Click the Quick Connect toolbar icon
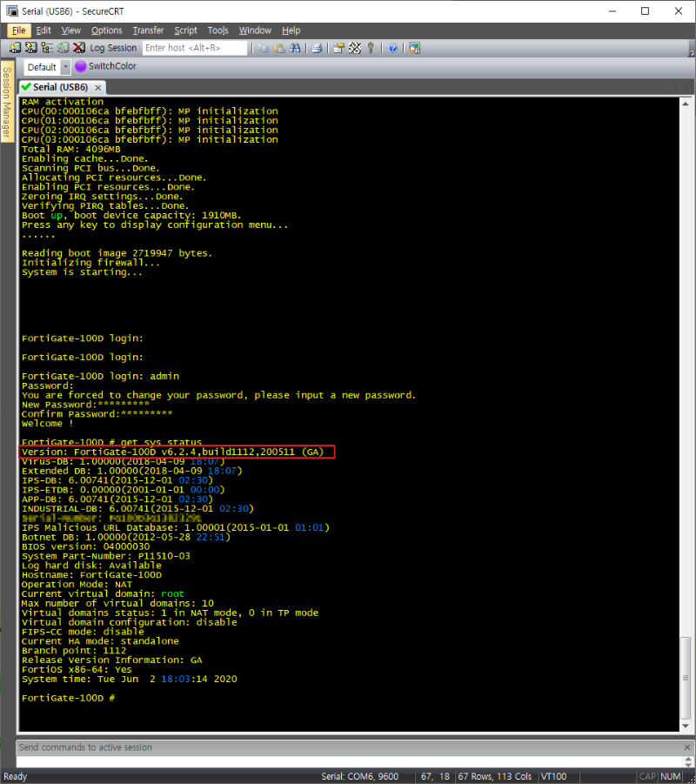The width and height of the screenshot is (696, 784). [31, 48]
